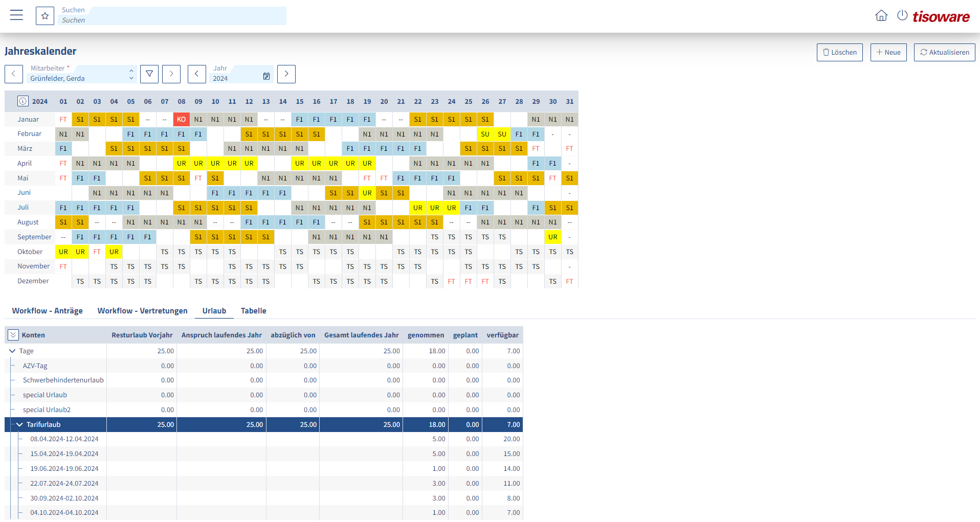Screen dimensions: 980x522
Task: Select the UR cell on September 30
Action: pos(553,237)
